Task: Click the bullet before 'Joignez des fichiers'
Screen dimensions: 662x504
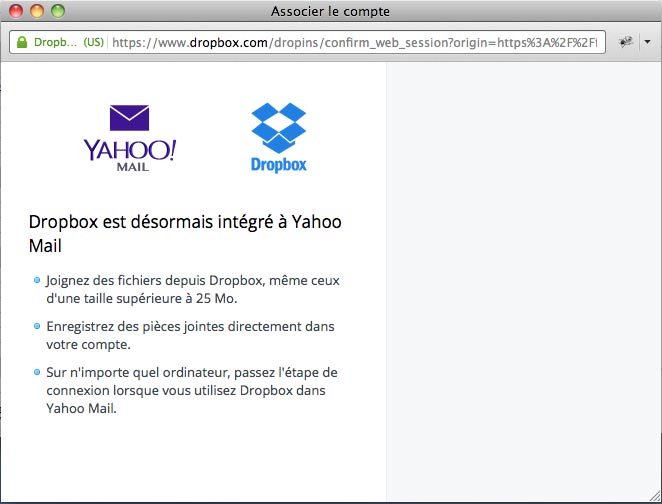Action: (x=37, y=282)
